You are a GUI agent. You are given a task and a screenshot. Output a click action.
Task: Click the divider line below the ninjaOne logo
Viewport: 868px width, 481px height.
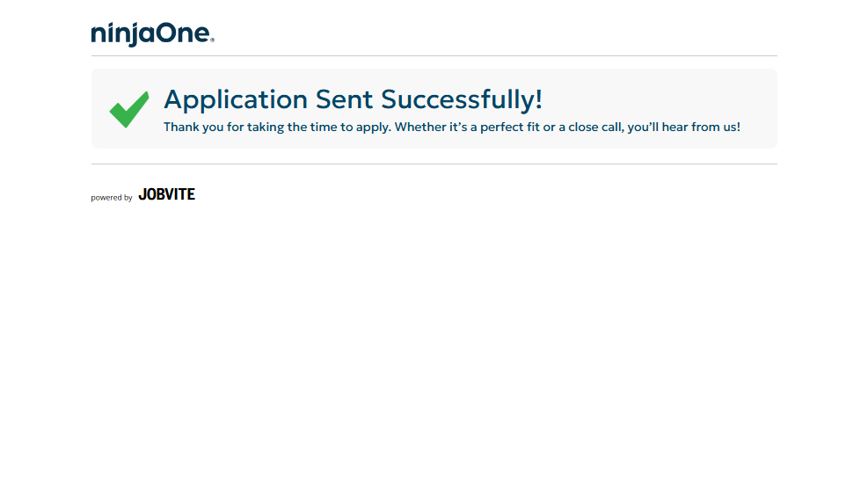(x=434, y=55)
